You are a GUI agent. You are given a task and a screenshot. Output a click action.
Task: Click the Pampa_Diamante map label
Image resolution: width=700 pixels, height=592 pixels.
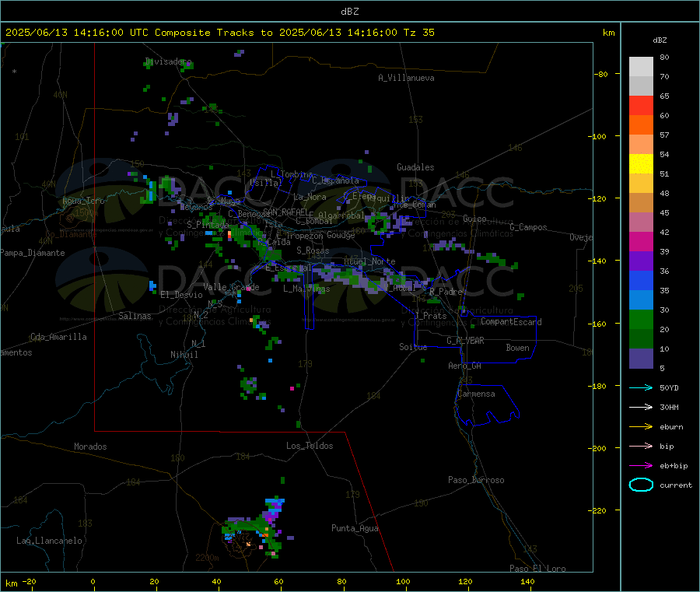point(32,253)
